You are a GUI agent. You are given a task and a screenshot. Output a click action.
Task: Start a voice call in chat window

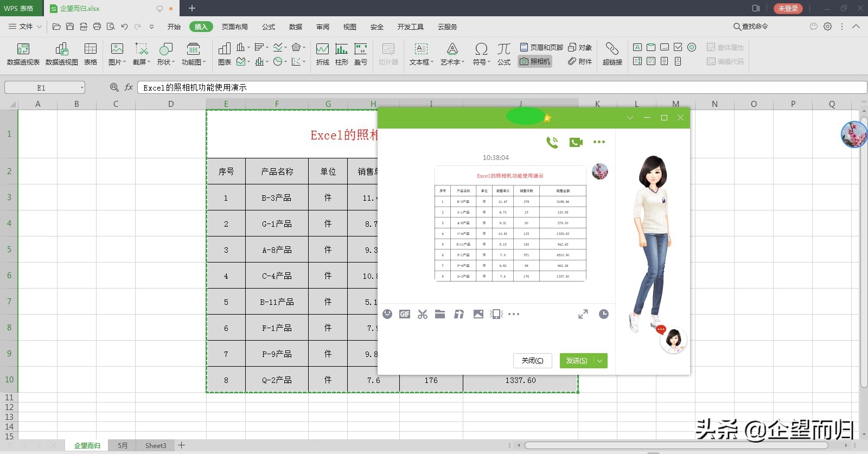coord(552,142)
